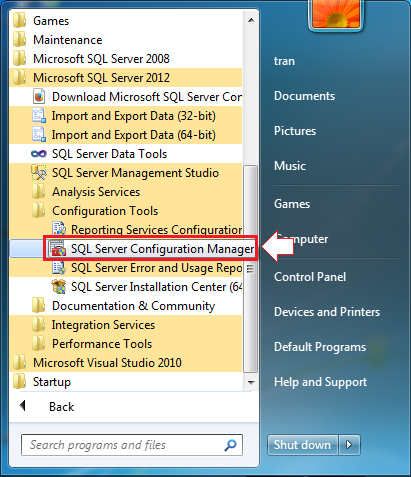This screenshot has height=477, width=411.
Task: Expand Microsoft SQL Server 2008 label
Action: tap(101, 59)
